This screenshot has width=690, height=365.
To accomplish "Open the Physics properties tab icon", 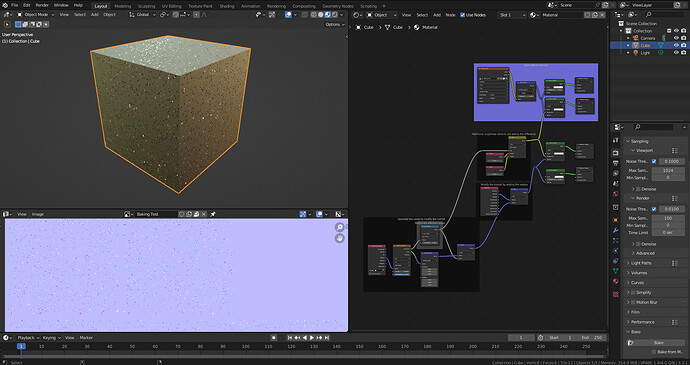I will pos(616,251).
